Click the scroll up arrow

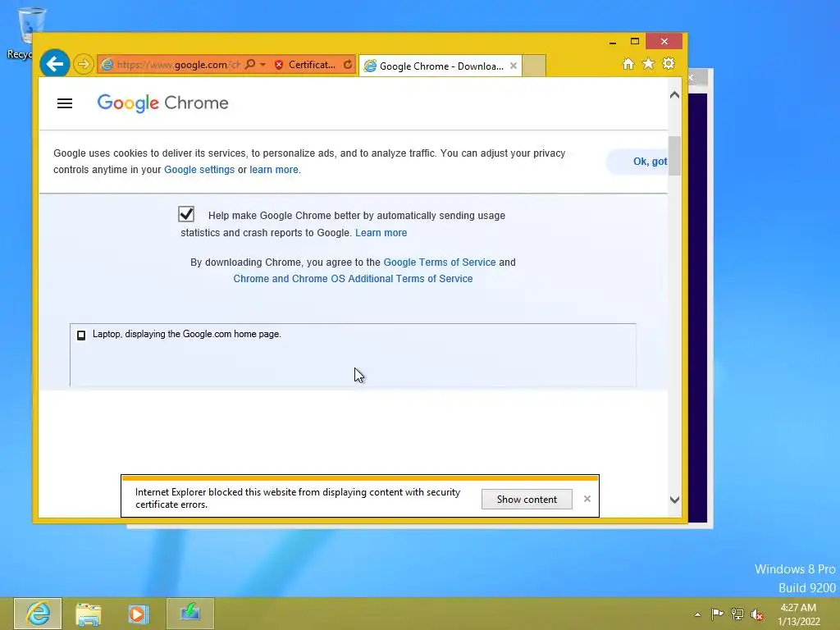pos(674,95)
